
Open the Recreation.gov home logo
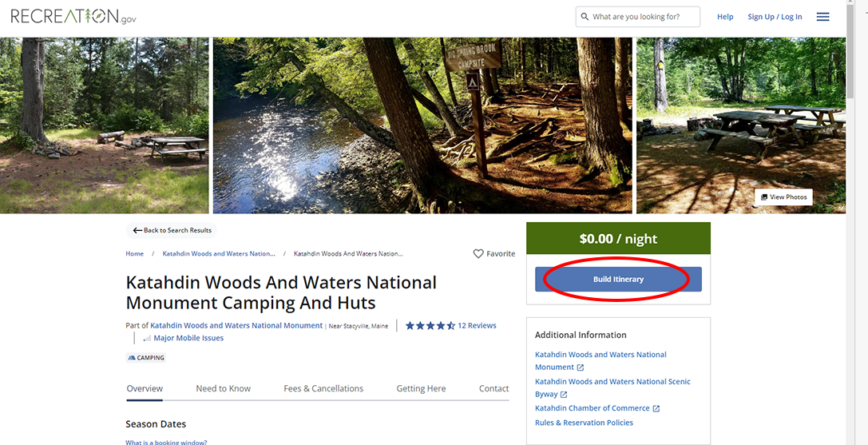[73, 16]
